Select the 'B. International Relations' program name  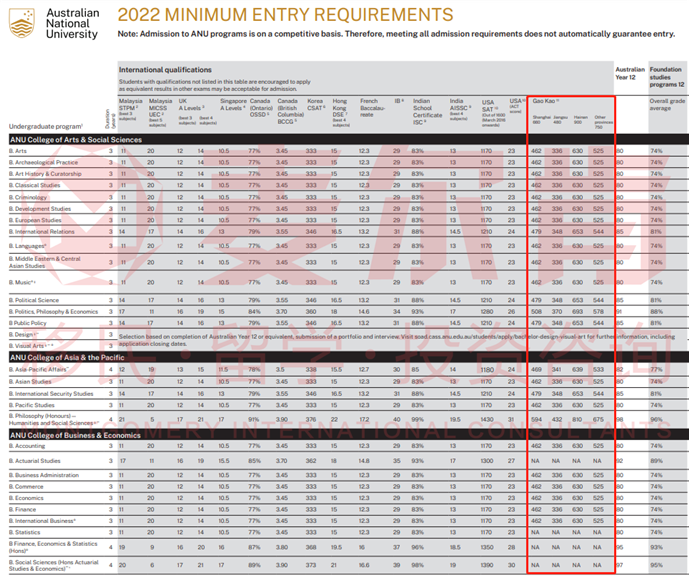[42, 232]
